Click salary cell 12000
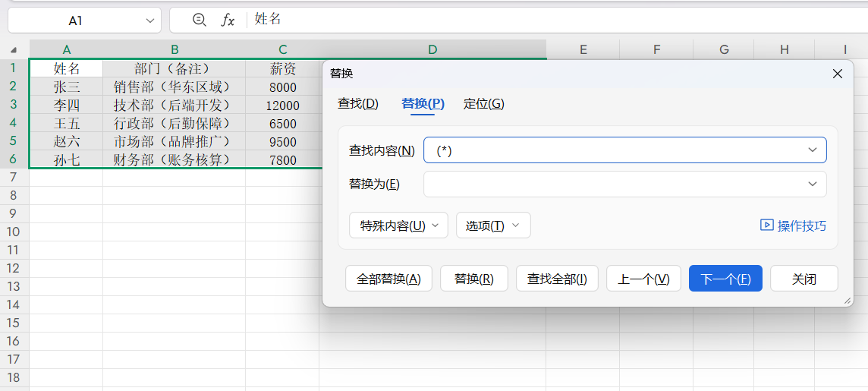The image size is (868, 391). [x=282, y=106]
